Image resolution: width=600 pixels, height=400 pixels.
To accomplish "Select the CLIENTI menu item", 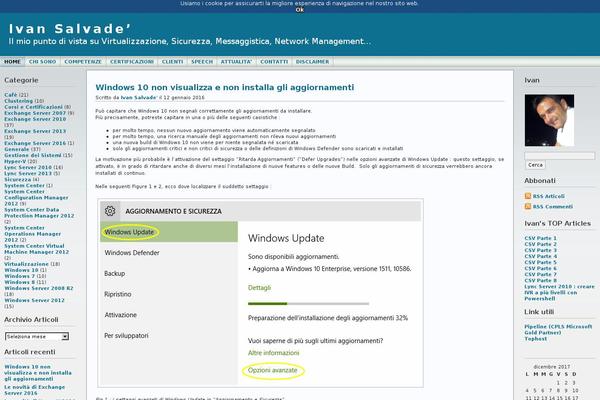I will coord(173,62).
